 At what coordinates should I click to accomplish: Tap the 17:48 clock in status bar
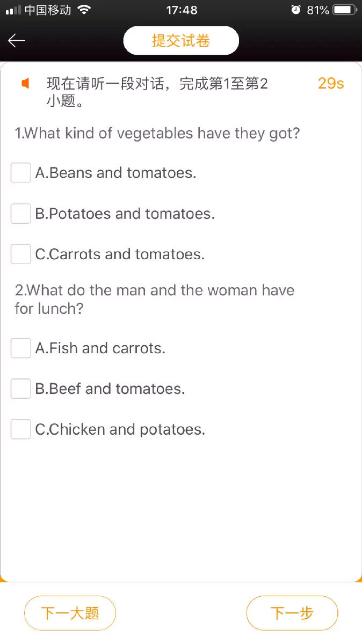coord(182,10)
